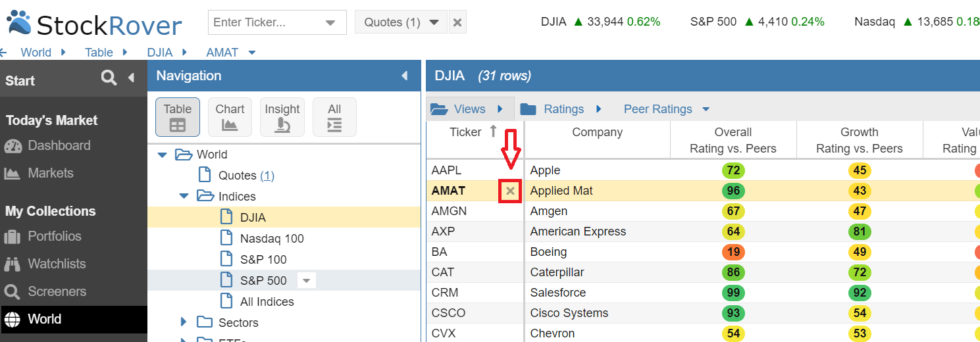Remove AMAT row using the x icon
Viewport: 980px width, 342px height.
510,191
